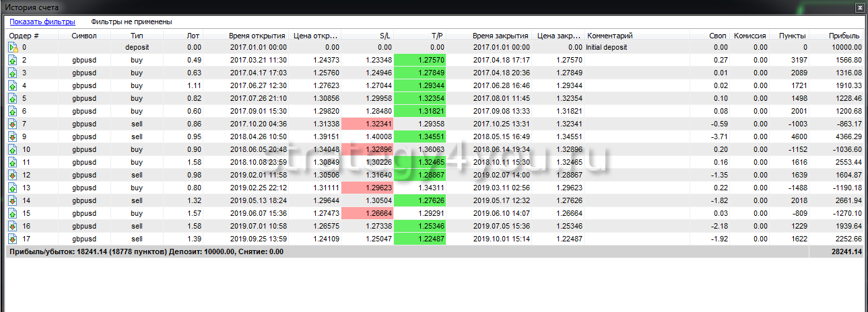Sort by Время открытия column header
Image resolution: width=868 pixels, height=312 pixels.
pos(257,36)
